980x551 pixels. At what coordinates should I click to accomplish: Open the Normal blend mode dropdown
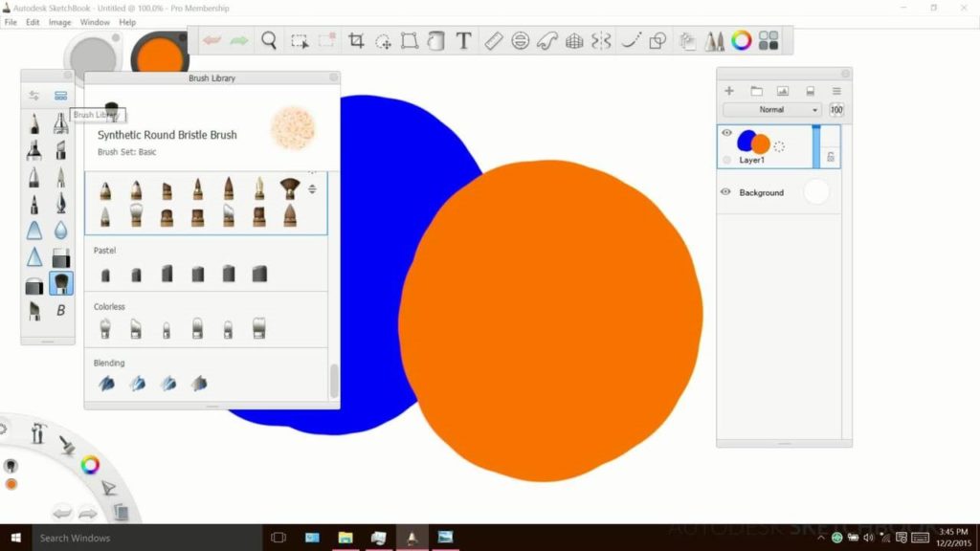tap(772, 110)
